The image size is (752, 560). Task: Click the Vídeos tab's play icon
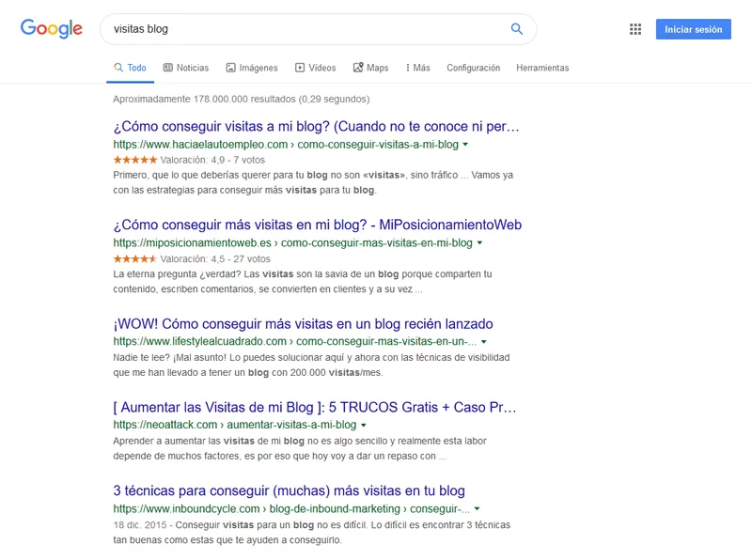(x=300, y=68)
